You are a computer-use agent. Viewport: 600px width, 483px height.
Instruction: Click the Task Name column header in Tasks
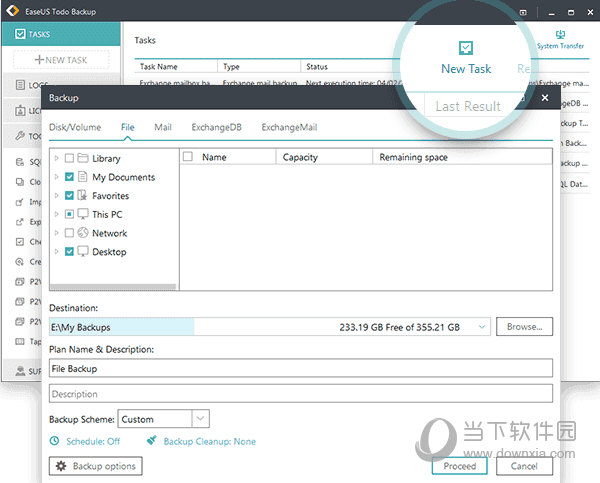tap(176, 67)
